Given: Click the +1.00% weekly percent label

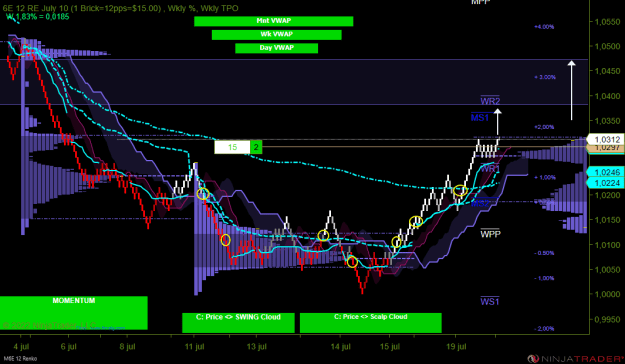Looking at the screenshot, I should [x=545, y=177].
